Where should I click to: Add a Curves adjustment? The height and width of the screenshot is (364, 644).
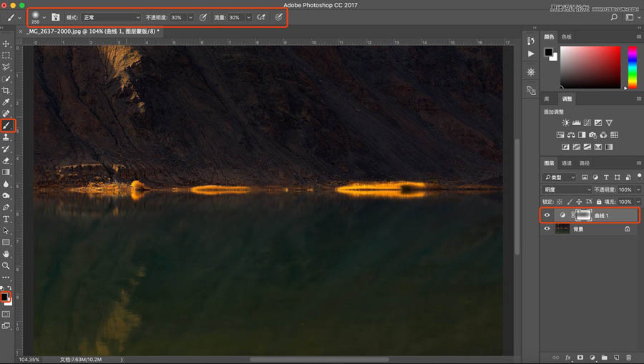tap(587, 123)
